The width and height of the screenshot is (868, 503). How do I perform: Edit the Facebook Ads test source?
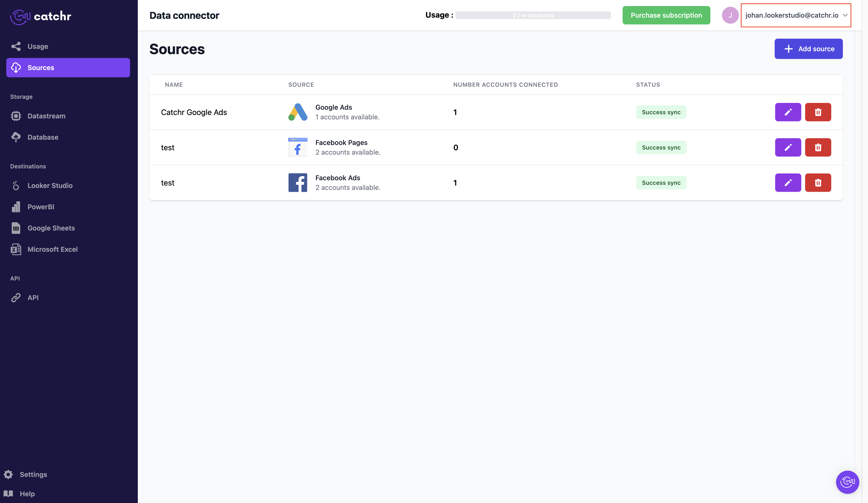point(788,182)
